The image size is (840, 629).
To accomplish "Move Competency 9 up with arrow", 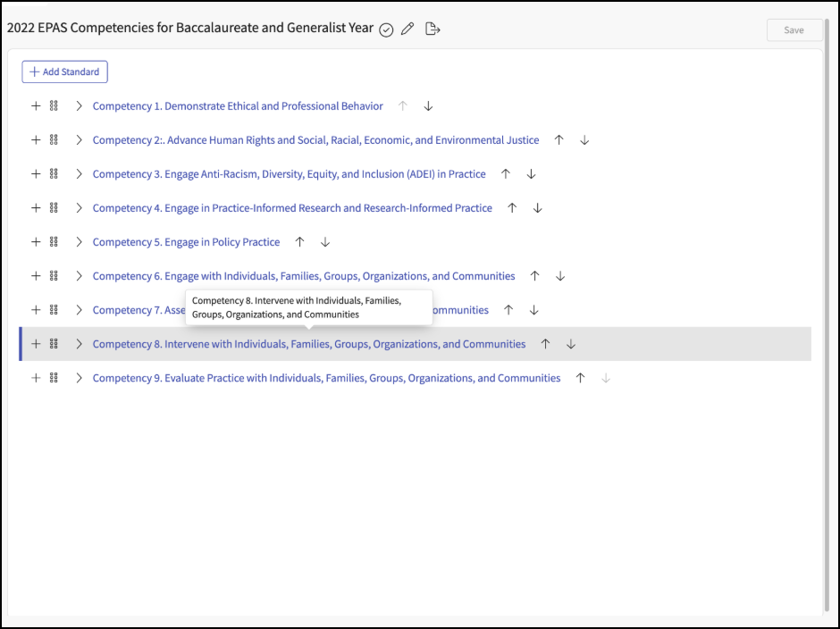I will [580, 378].
